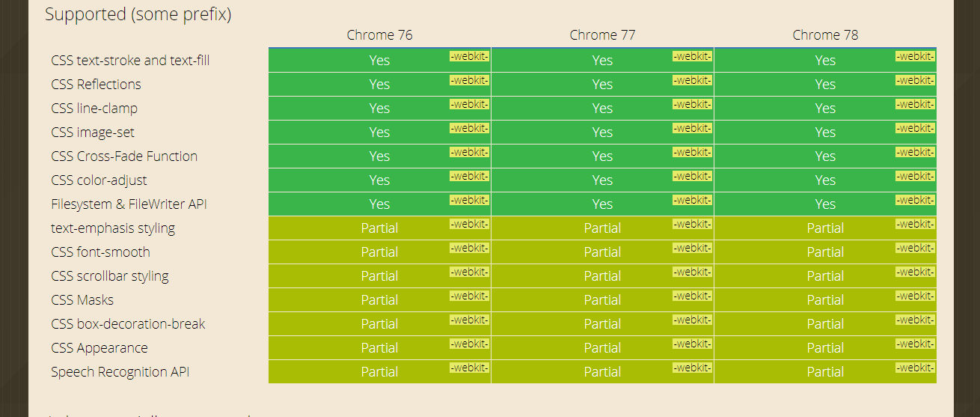The image size is (980, 417).
Task: Click the -webkit- badge for CSS scrollbar styling in Chrome 78
Action: pos(915,272)
